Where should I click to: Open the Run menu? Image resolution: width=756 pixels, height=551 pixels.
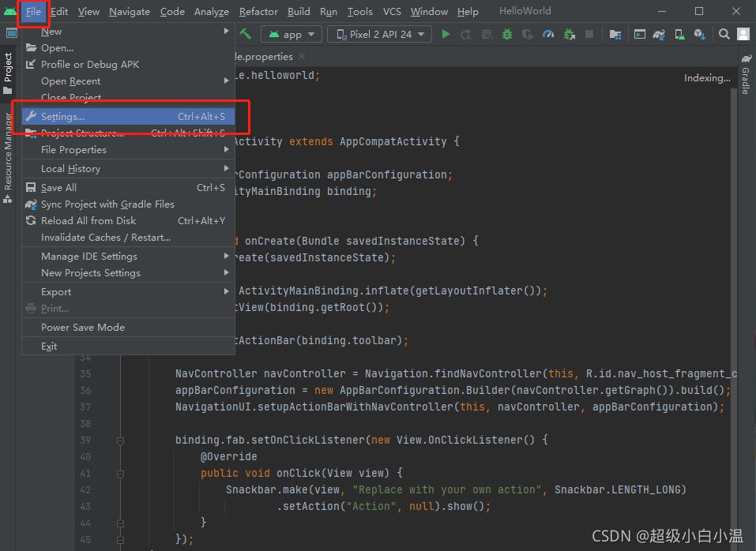(x=329, y=12)
